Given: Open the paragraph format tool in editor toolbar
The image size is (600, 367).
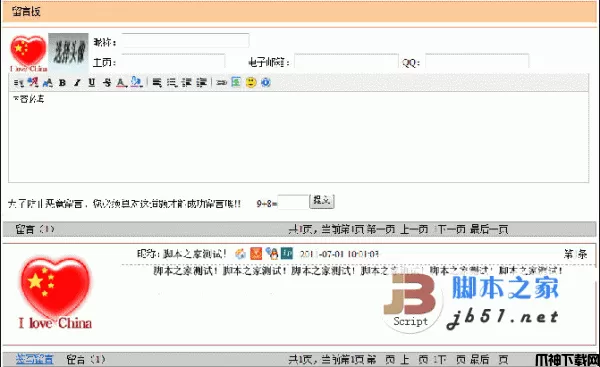Looking at the screenshot, I should [18, 82].
